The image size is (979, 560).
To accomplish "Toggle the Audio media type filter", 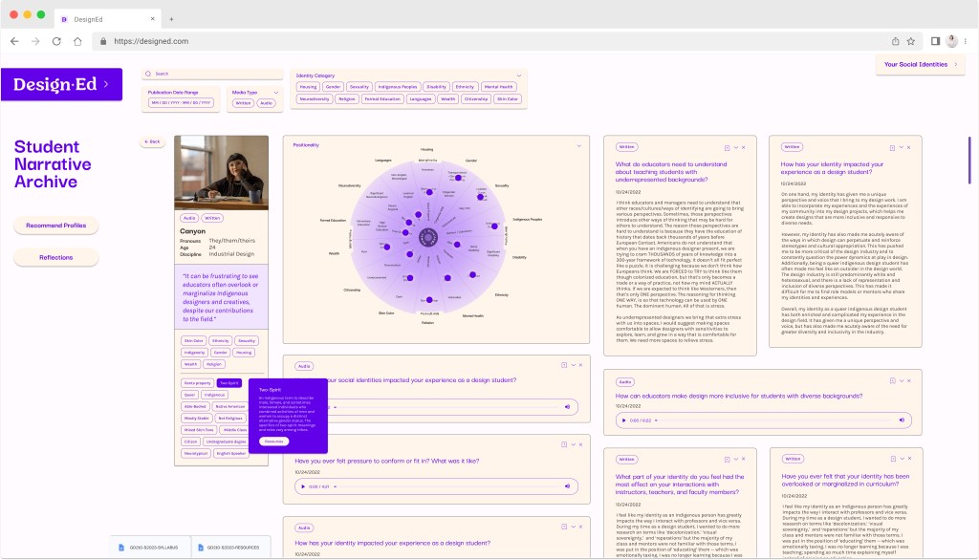I will point(266,102).
